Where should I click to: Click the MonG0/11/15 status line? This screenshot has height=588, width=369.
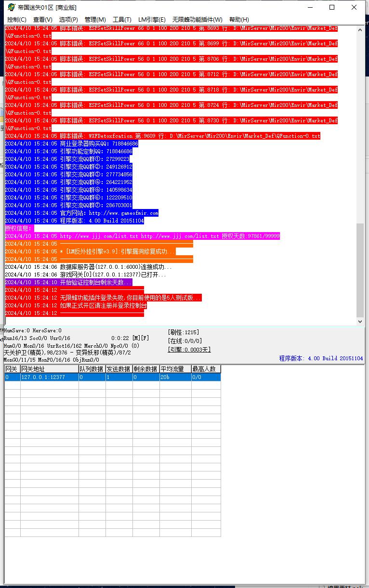coord(51,360)
